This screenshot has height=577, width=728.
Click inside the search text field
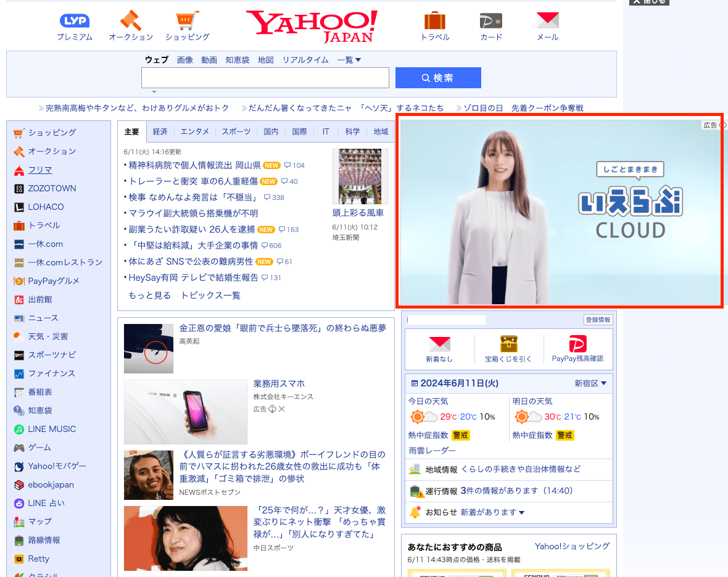(265, 78)
